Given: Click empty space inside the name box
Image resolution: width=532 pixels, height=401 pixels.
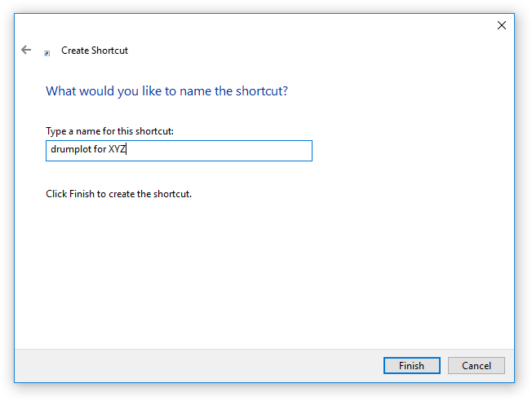Looking at the screenshot, I should [x=220, y=151].
